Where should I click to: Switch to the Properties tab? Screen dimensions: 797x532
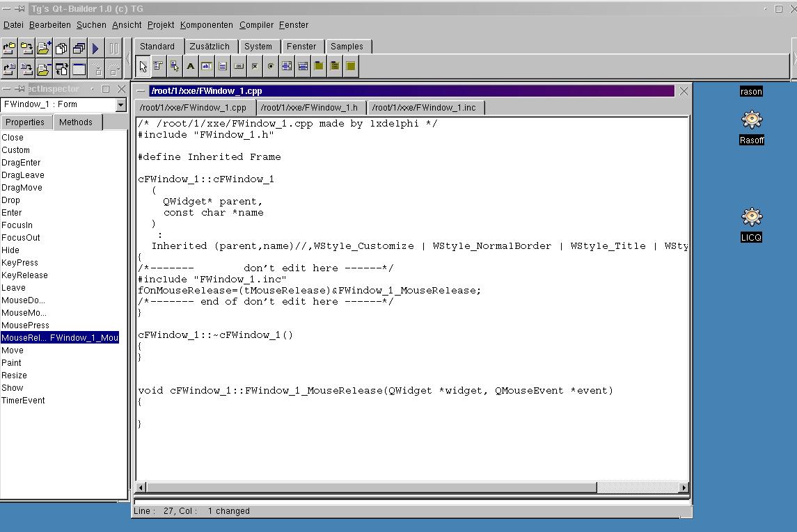[x=25, y=122]
